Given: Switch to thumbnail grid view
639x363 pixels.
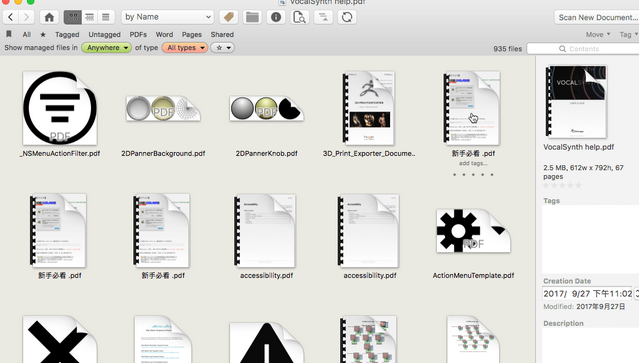Looking at the screenshot, I should point(73,17).
